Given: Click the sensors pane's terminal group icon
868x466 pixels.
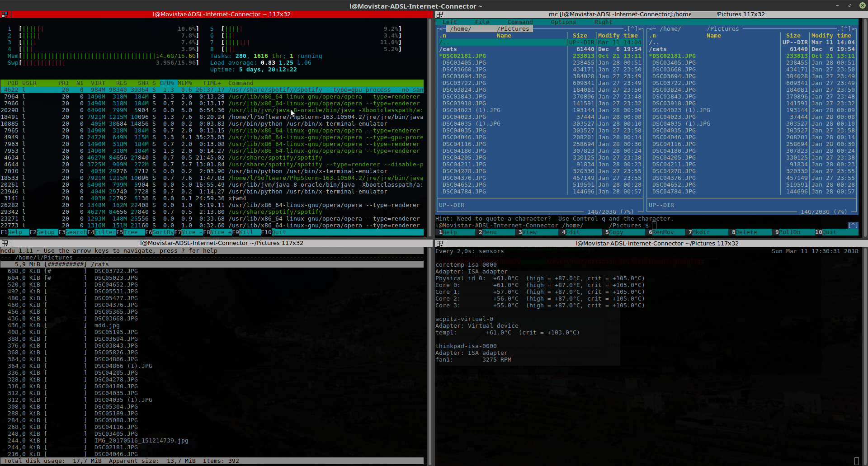Looking at the screenshot, I should (439, 243).
